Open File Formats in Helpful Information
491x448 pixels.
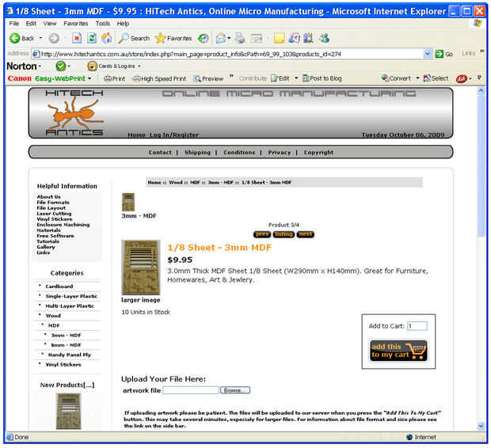point(53,203)
